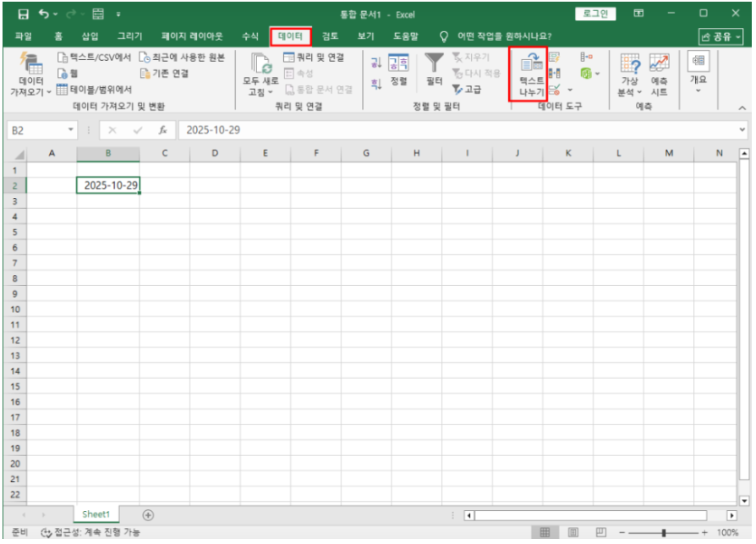Click the insert function fx icon
The image size is (756, 544).
(x=162, y=131)
